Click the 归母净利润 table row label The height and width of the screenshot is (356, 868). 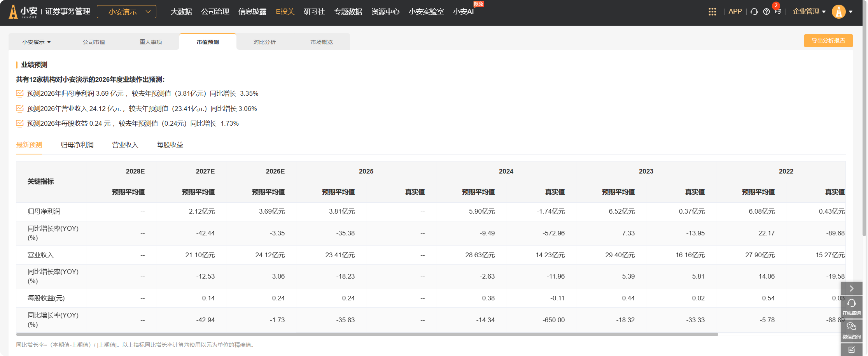[x=44, y=212]
